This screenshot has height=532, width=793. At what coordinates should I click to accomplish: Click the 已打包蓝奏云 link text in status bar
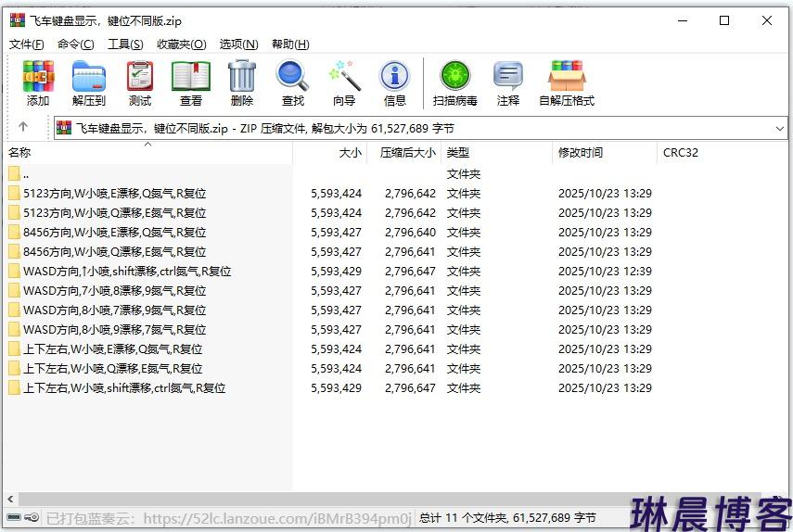pyautogui.click(x=228, y=518)
